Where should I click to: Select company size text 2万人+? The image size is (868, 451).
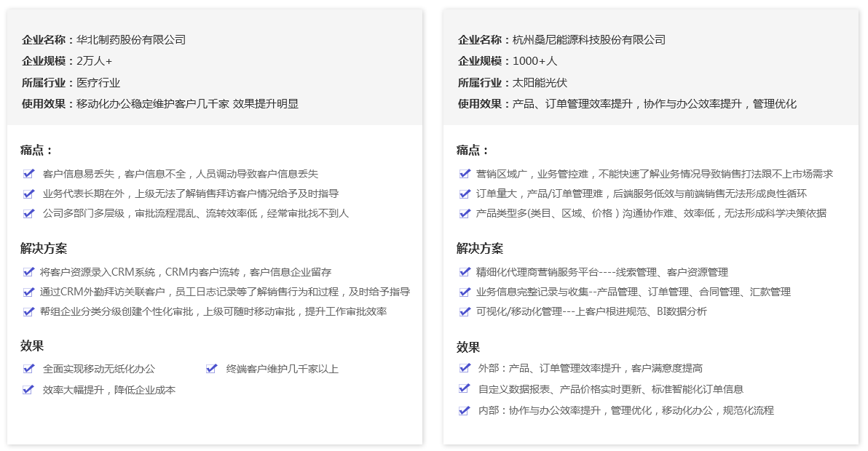(x=94, y=61)
